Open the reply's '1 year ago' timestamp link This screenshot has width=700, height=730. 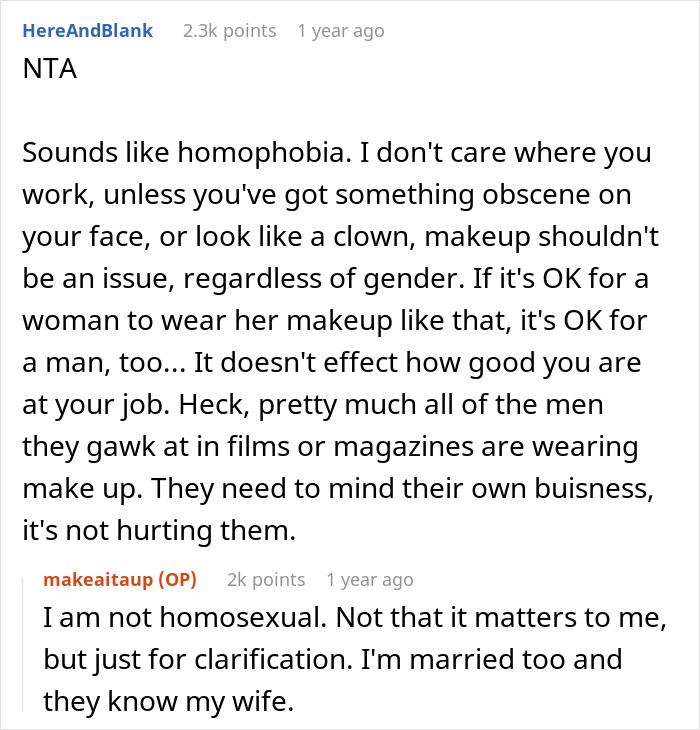[x=369, y=580]
